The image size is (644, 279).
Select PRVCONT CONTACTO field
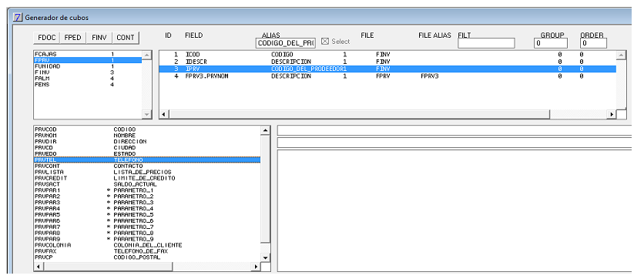[147, 166]
